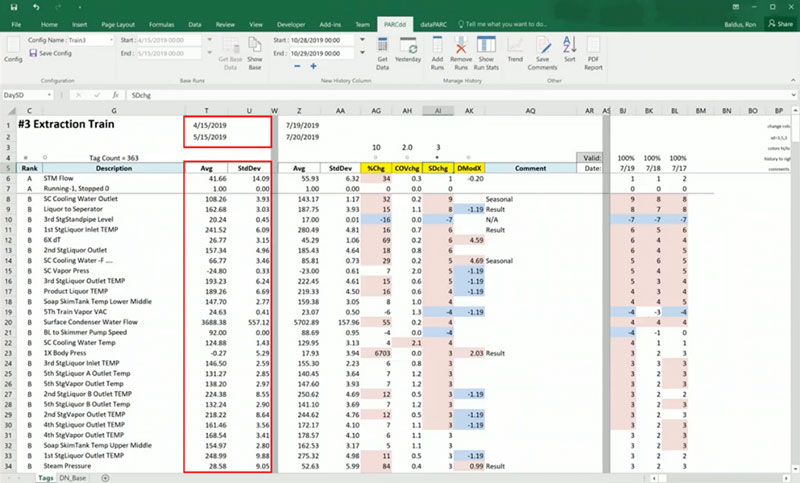Open the Config tool in the ribbon
Screen dimensions: 800x483
click(13, 50)
